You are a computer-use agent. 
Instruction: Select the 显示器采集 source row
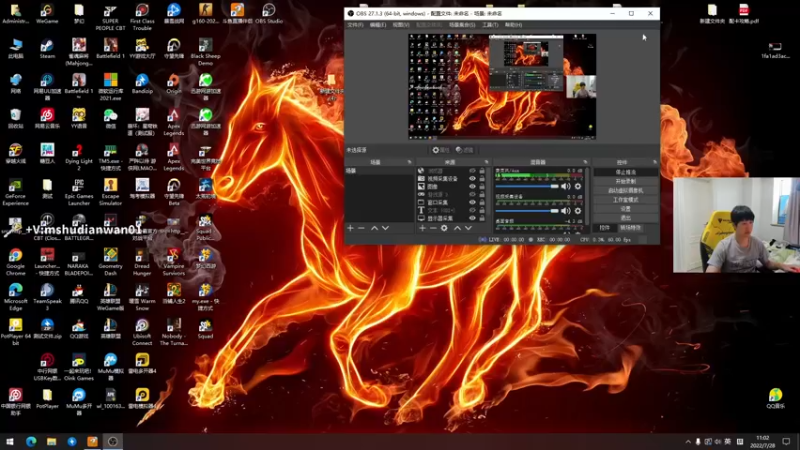[452, 218]
